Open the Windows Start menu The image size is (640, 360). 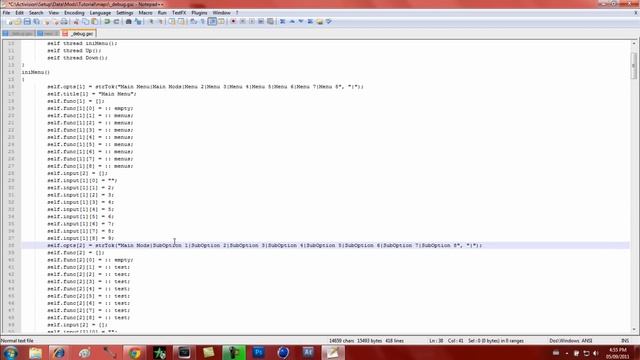10,353
